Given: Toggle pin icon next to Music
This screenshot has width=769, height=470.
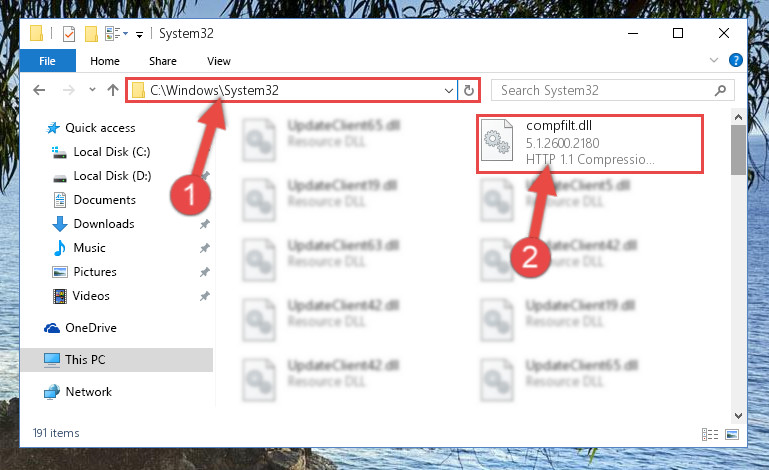Looking at the screenshot, I should [x=205, y=248].
